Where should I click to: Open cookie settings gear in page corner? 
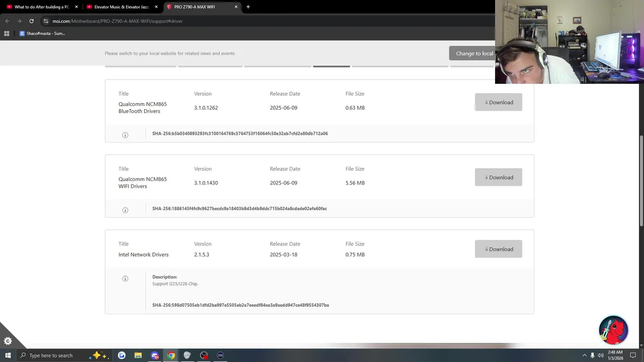point(8,341)
